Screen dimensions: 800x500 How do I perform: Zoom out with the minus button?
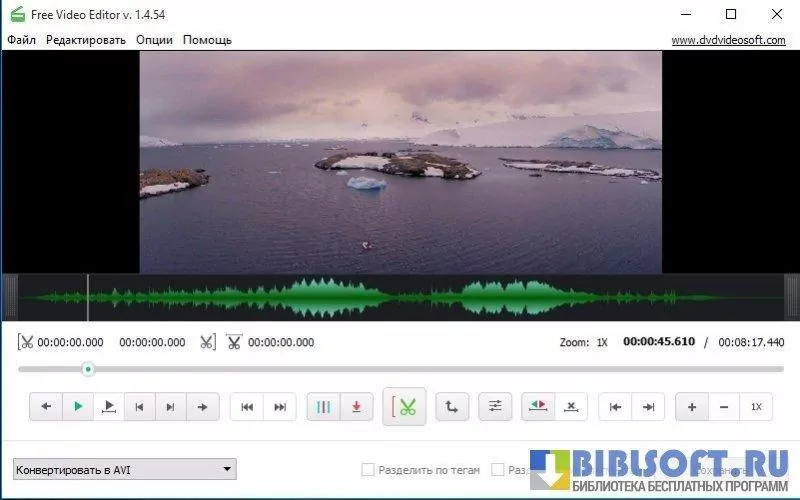pyautogui.click(x=724, y=407)
